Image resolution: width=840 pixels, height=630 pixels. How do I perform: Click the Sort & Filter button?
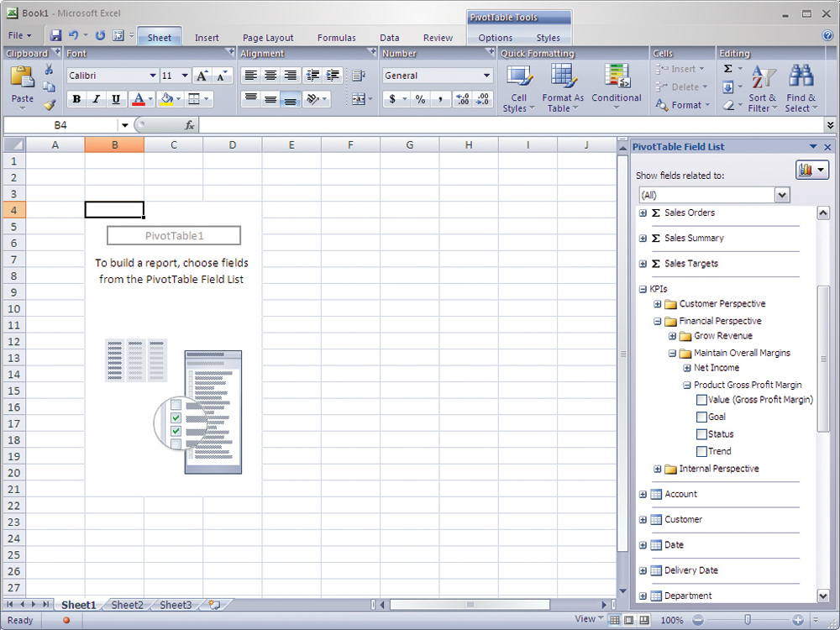pyautogui.click(x=763, y=88)
